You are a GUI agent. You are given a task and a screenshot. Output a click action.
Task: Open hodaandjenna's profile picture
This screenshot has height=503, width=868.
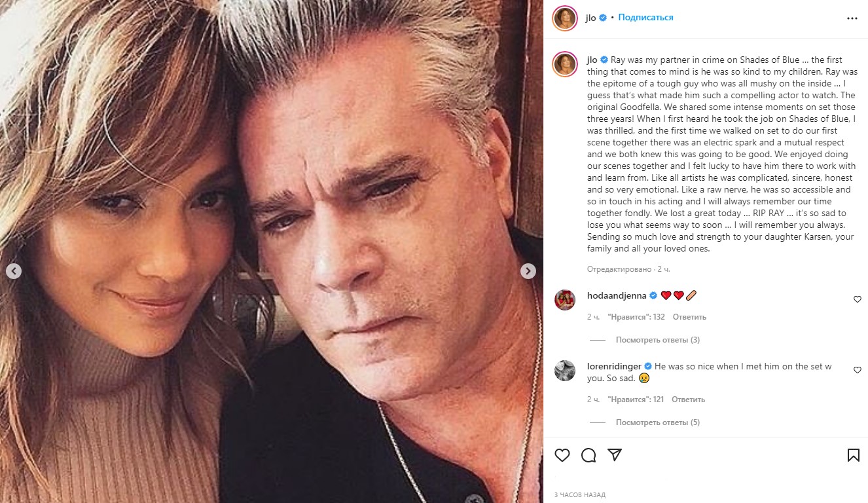coord(565,300)
